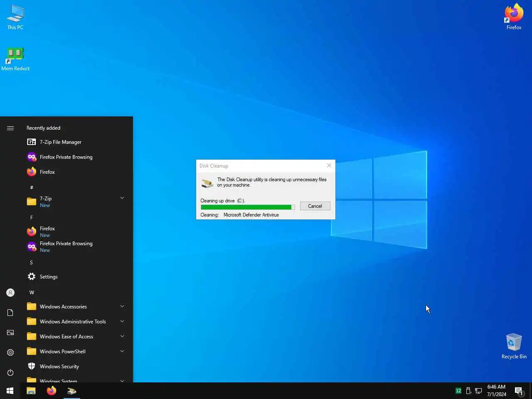
Task: Click the taskbar clock showing 6:46 AM
Action: point(496,391)
